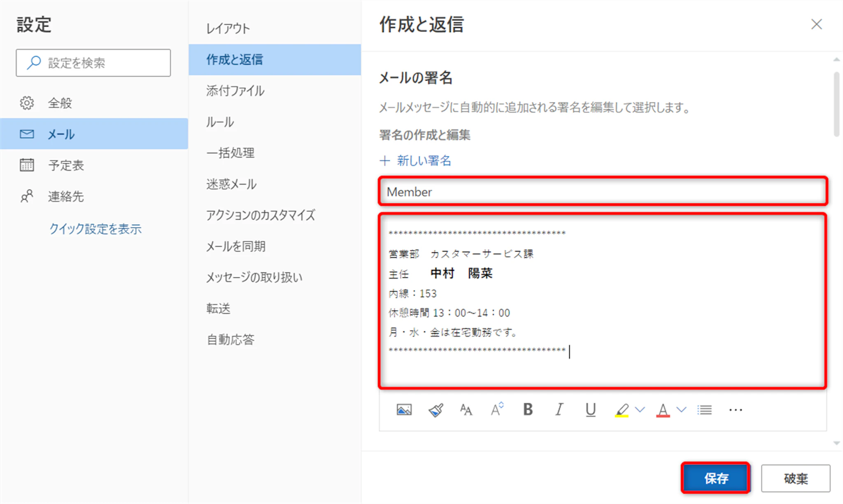Click the 設定を検索 search field
Viewport: 843px width, 504px height.
pos(93,63)
